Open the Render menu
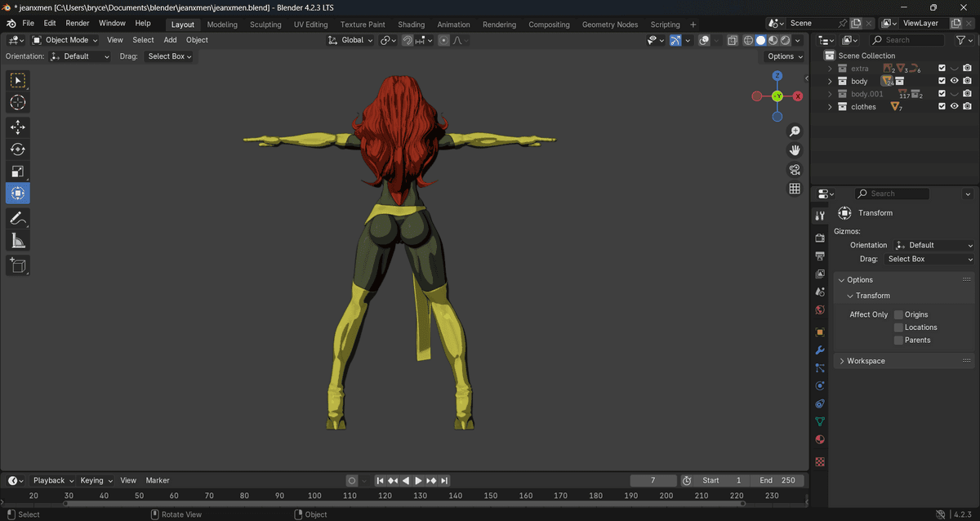The image size is (980, 521). [78, 24]
